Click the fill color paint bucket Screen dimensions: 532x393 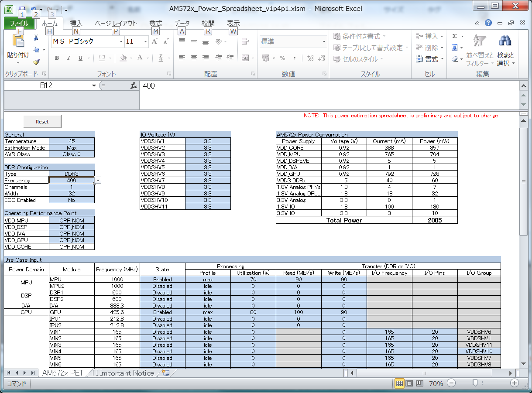[x=123, y=58]
